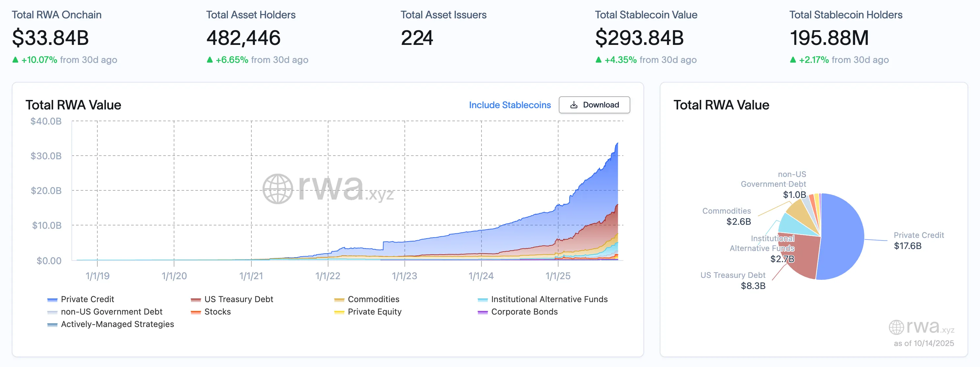Toggle the Private Credit series in the legend
The image size is (980, 367).
[x=88, y=299]
